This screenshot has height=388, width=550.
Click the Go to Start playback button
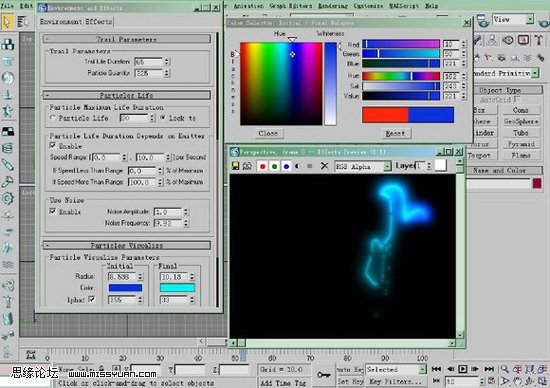pyautogui.click(x=436, y=369)
